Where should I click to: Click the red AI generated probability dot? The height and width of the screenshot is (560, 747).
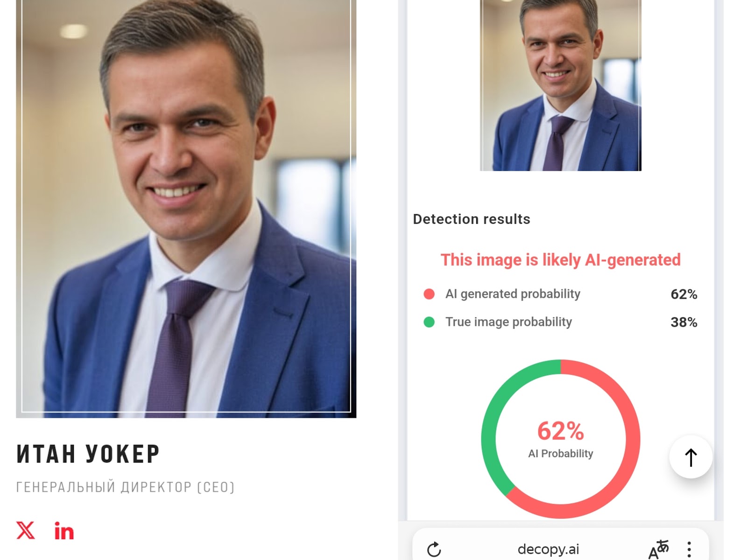coord(429,294)
